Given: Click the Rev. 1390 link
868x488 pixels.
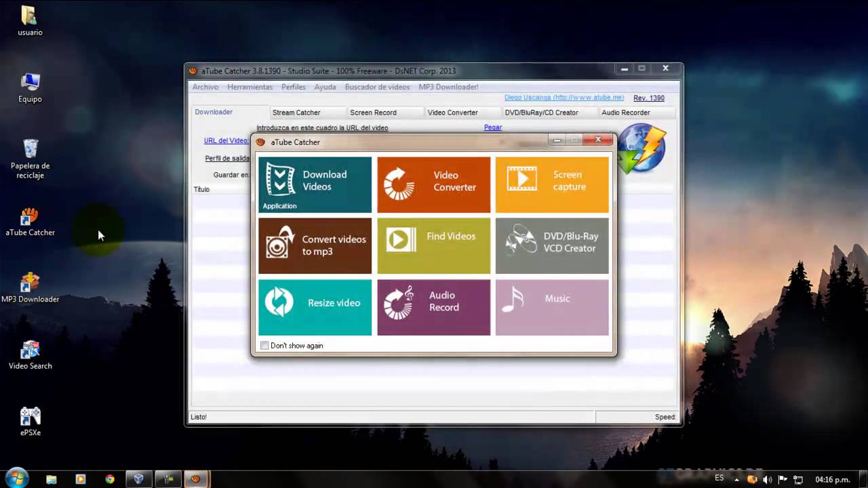Looking at the screenshot, I should 649,98.
